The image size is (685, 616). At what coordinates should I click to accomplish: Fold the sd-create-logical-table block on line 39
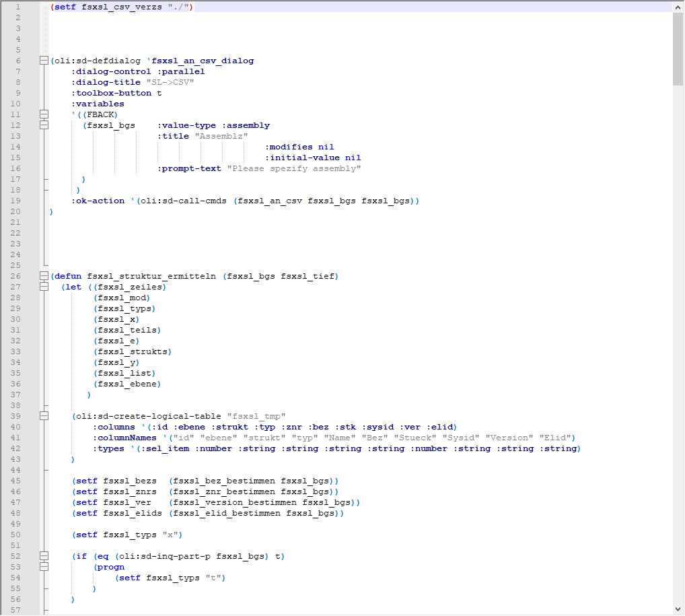(44, 416)
